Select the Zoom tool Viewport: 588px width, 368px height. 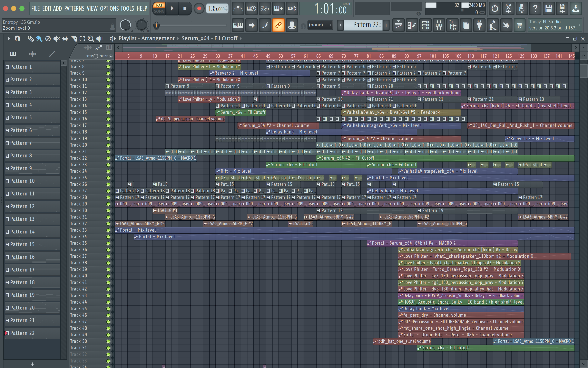[x=91, y=38]
